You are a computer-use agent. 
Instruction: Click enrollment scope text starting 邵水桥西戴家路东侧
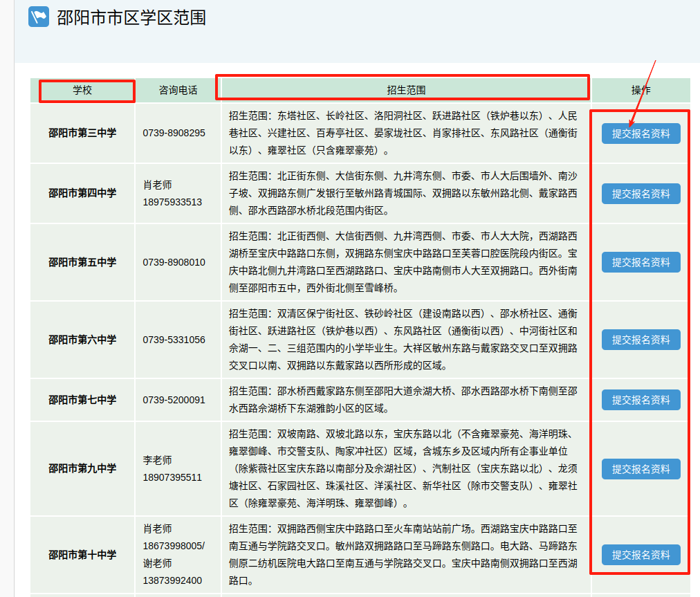pyautogui.click(x=403, y=400)
